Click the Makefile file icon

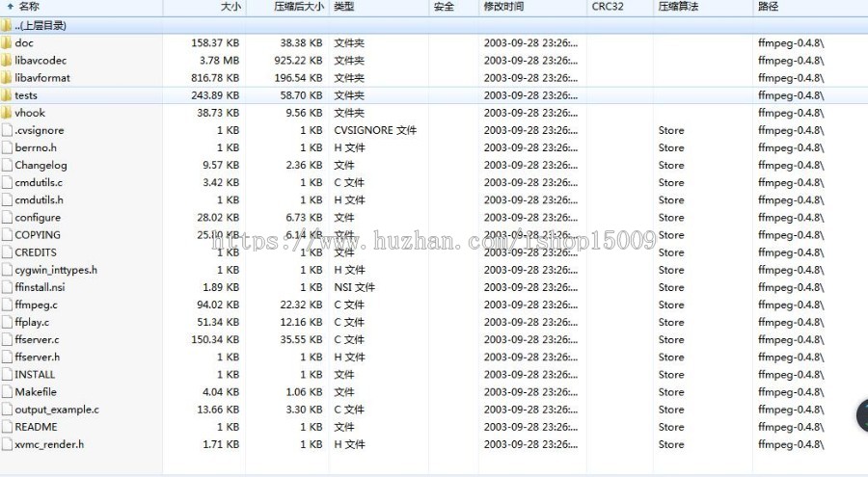[x=7, y=392]
